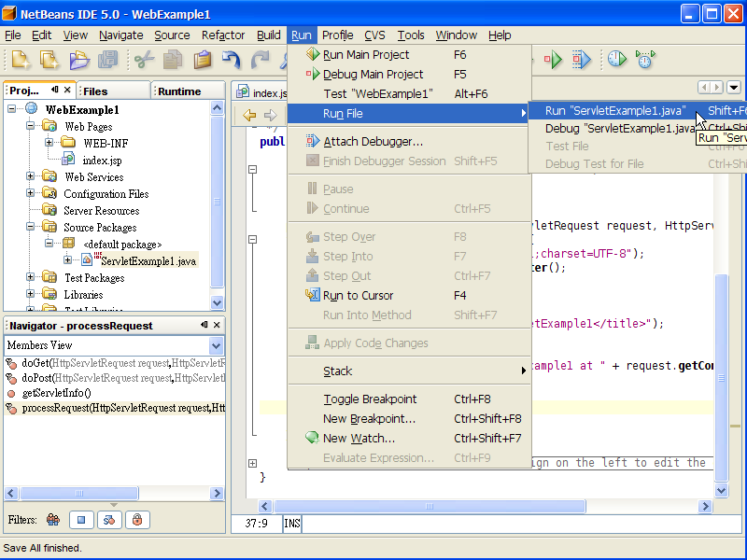Image resolution: width=747 pixels, height=560 pixels.
Task: Click the Attach Debugger toolbar icon
Action: (581, 60)
